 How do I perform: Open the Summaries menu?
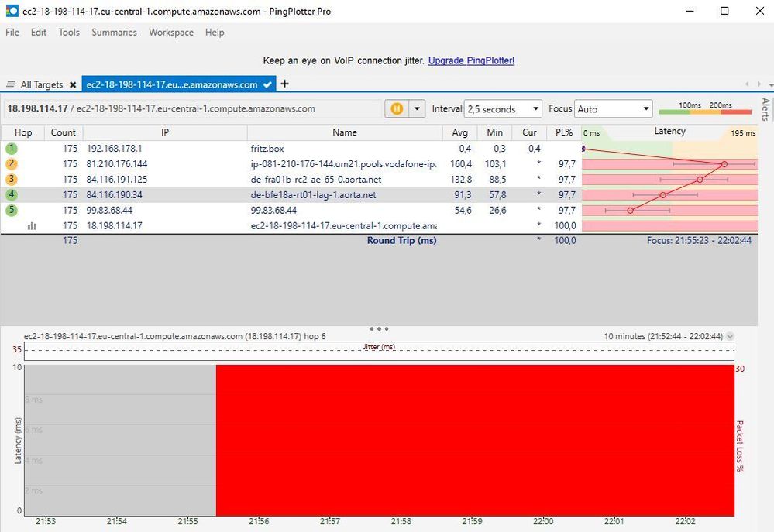pos(114,32)
